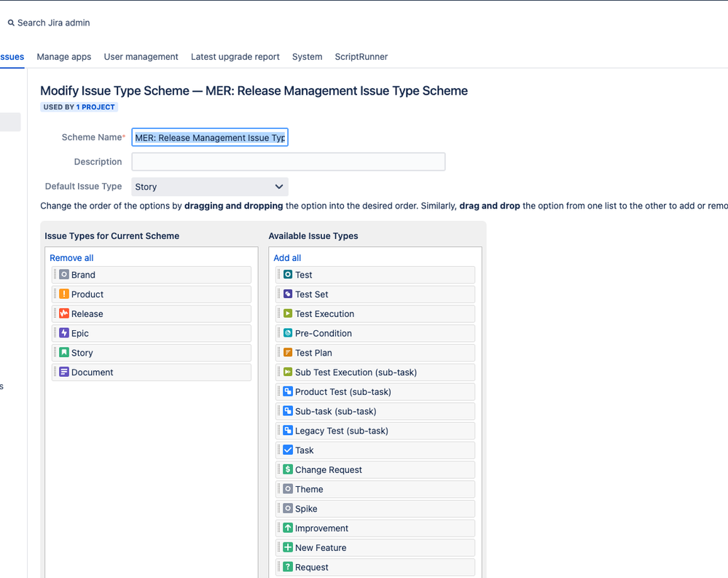Image resolution: width=728 pixels, height=578 pixels.
Task: Open the Manage apps tab
Action: click(64, 57)
